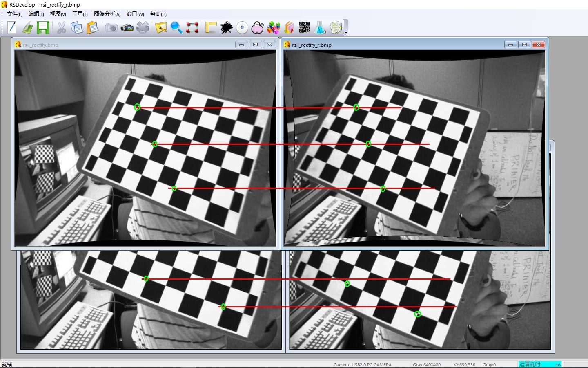This screenshot has height=368, width=588.
Task: Maximize the rsil_rectify_r.bmp window
Action: 525,45
